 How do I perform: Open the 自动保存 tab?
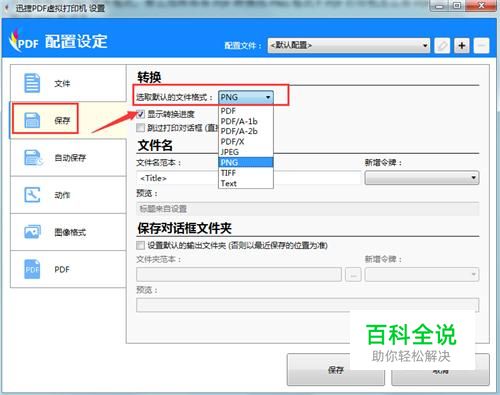[68, 157]
